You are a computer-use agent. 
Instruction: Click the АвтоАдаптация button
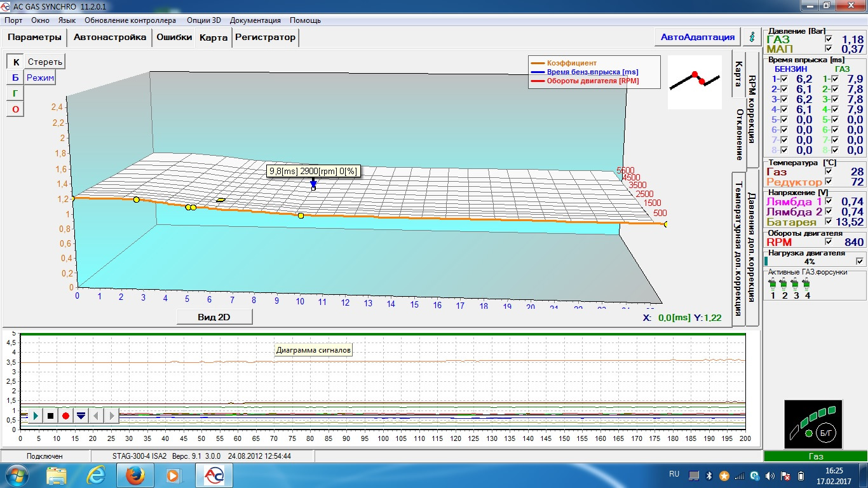[x=698, y=37]
